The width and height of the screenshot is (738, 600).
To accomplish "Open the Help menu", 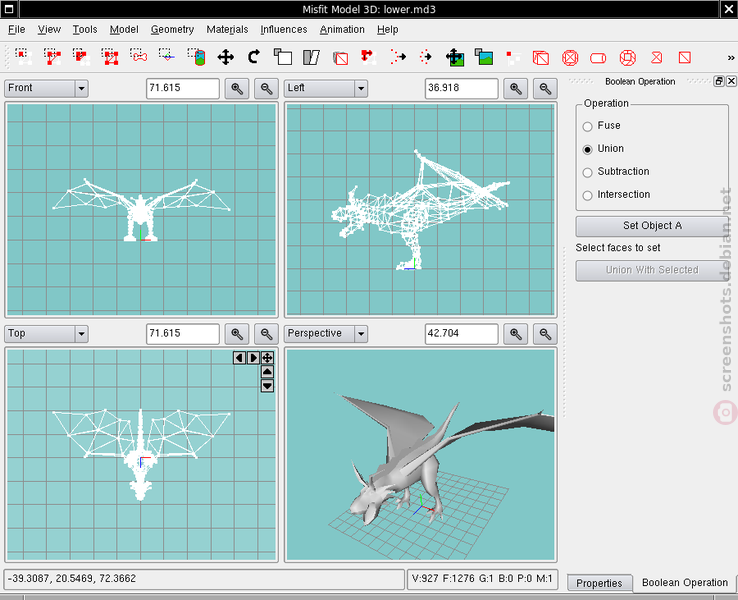I will (387, 30).
